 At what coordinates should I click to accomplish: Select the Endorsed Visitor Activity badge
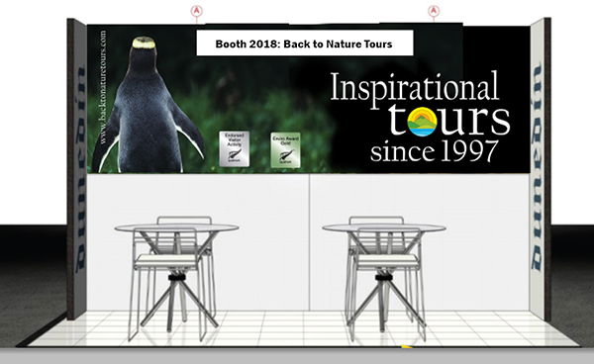coord(234,148)
